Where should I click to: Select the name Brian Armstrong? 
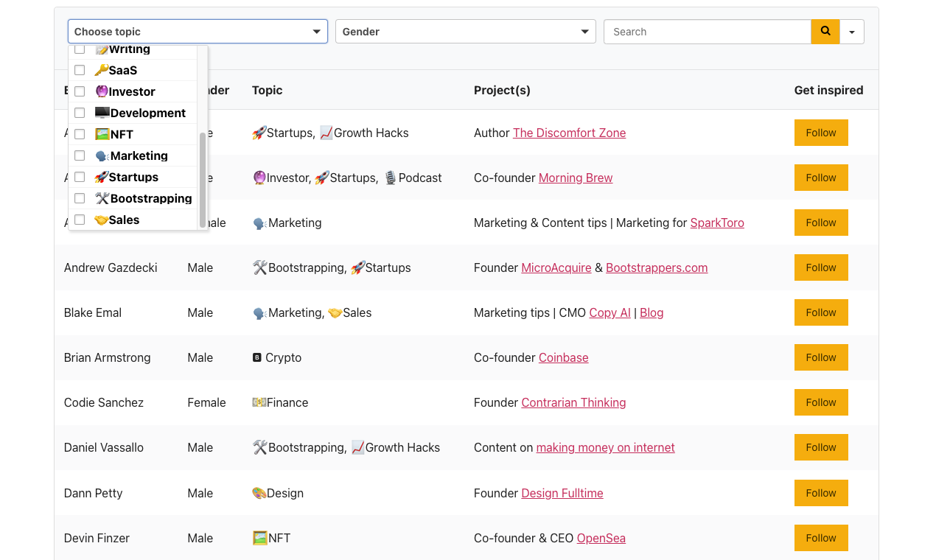point(108,357)
